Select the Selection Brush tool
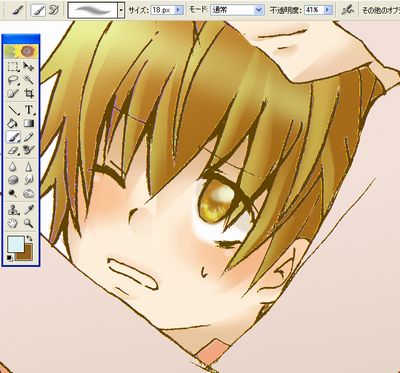Screen dimensions: 400x373 click(x=13, y=93)
